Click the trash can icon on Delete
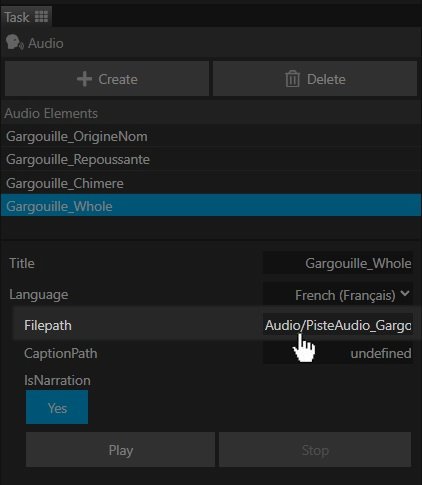 pos(292,79)
